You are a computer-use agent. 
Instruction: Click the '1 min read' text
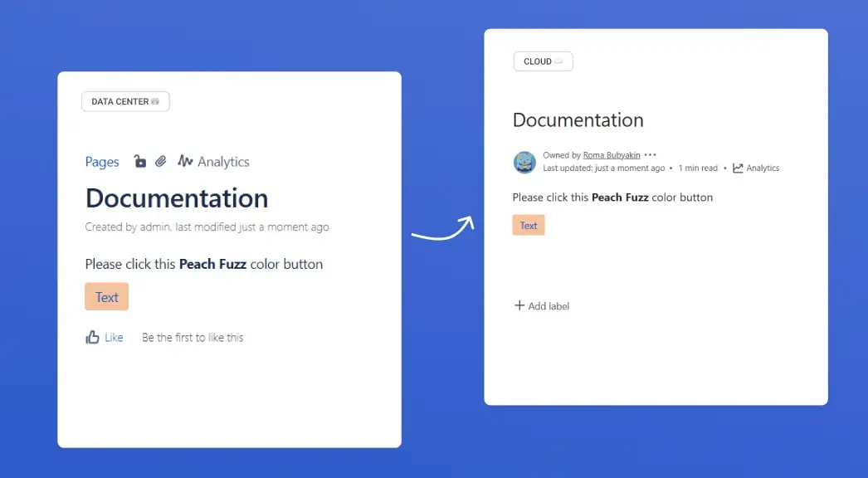pyautogui.click(x=698, y=168)
